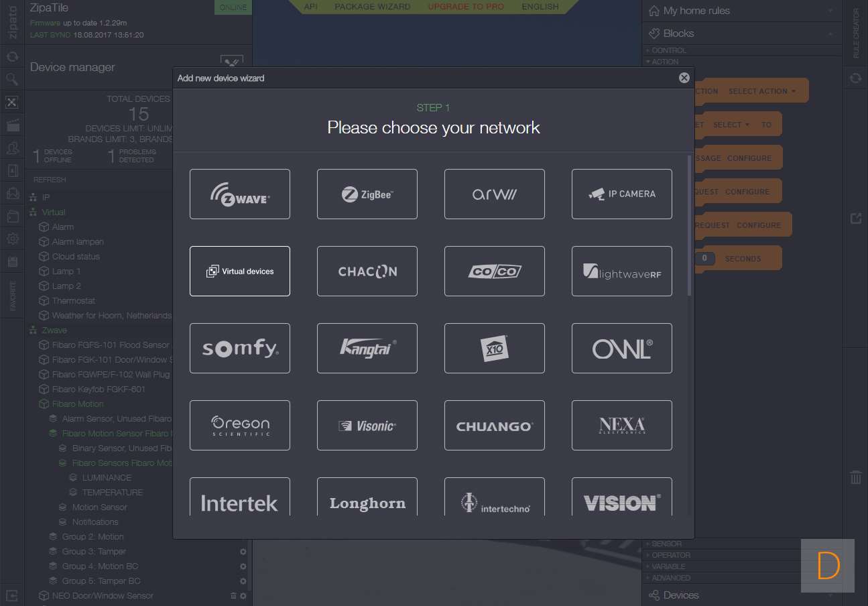Select the Intertek network tile

240,497
